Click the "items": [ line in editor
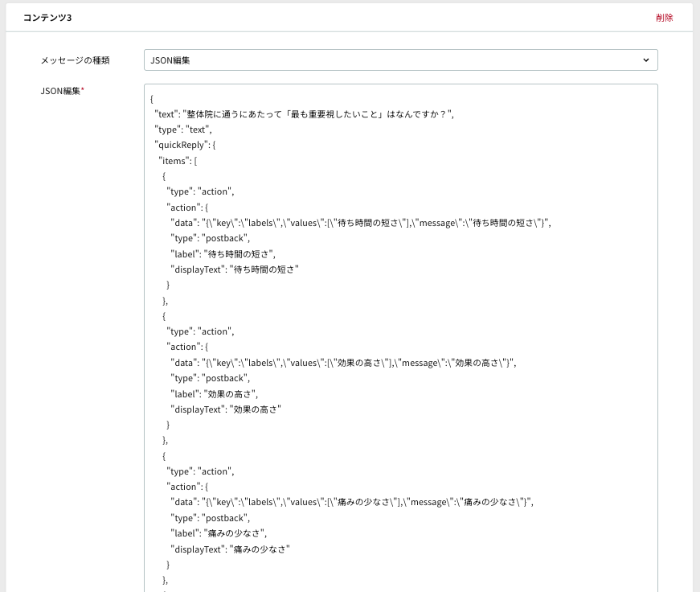 point(178,161)
